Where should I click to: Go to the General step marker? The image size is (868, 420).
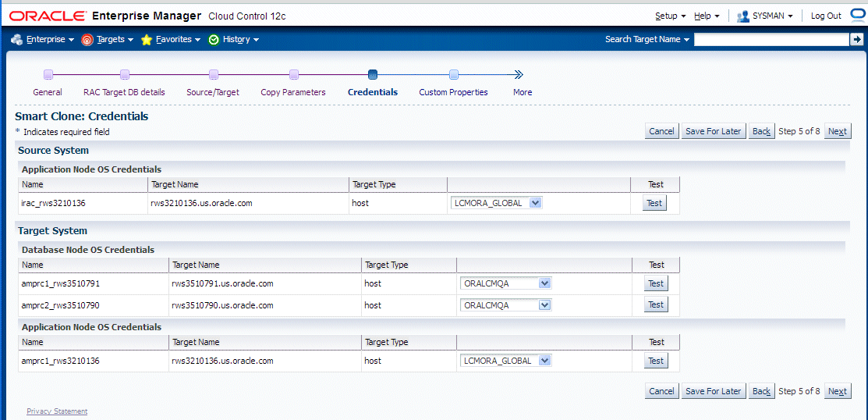point(48,74)
